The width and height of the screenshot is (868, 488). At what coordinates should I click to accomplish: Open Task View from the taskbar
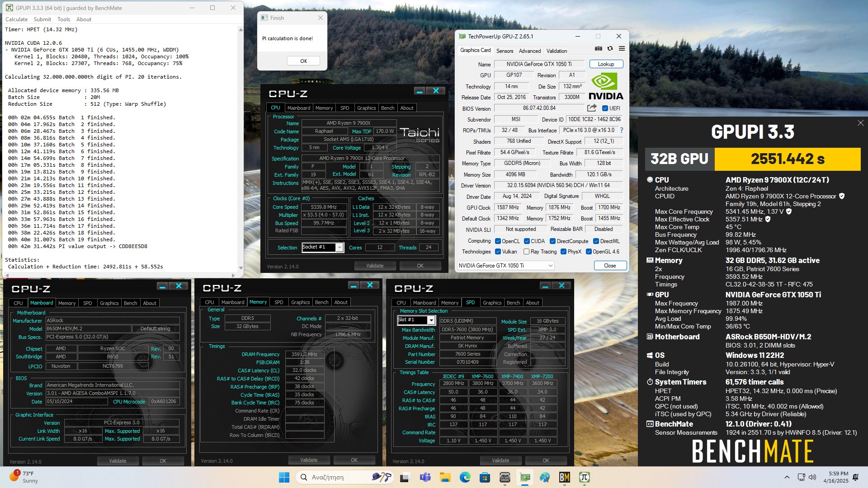tap(405, 477)
